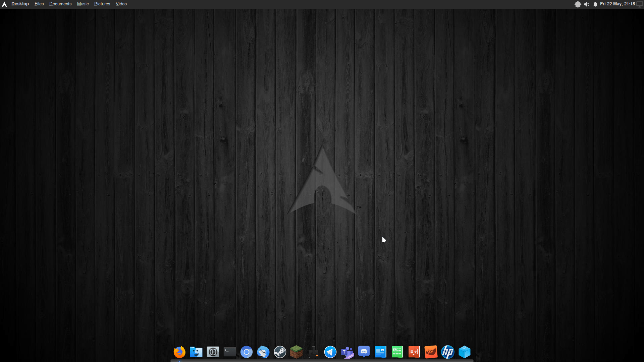This screenshot has height=362, width=644.
Task: Open the Terminal from the dock
Action: pyautogui.click(x=230, y=352)
